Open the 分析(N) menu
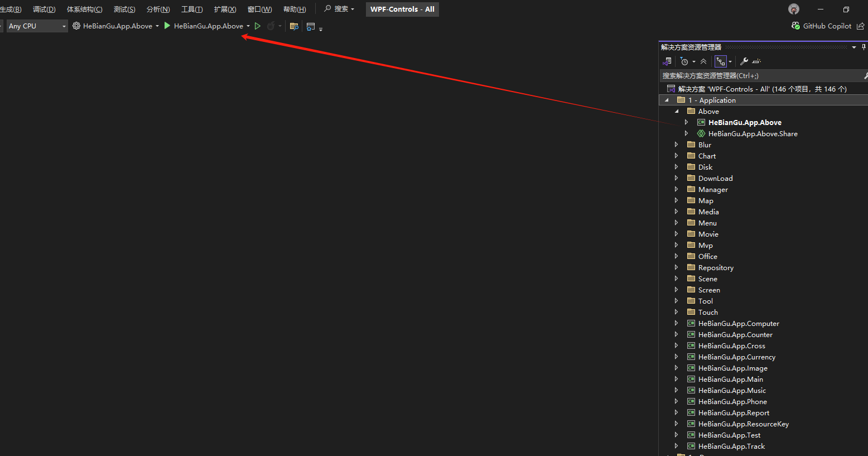 (x=158, y=9)
